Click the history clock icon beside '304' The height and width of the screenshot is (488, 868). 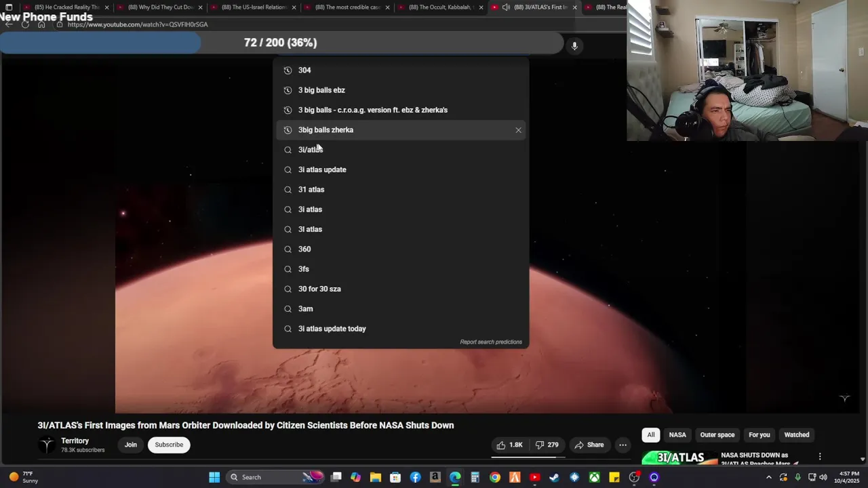click(288, 70)
